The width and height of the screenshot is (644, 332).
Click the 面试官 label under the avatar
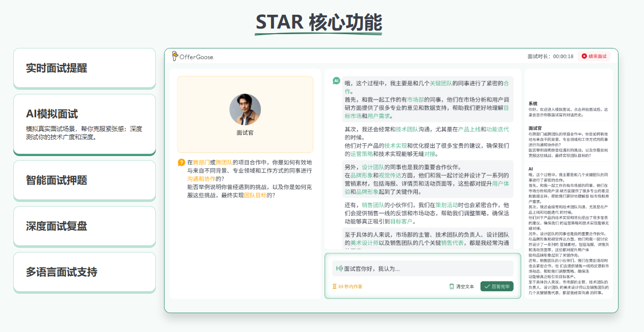pyautogui.click(x=245, y=133)
